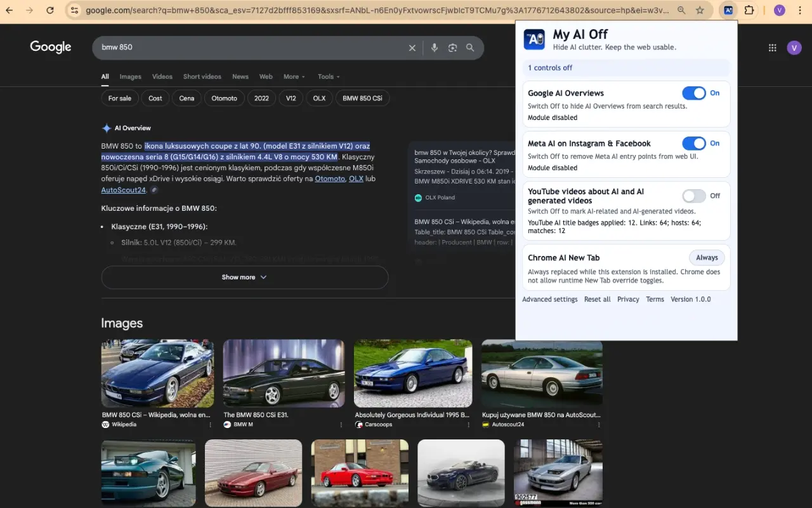812x508 pixels.
Task: Open Google account avatar on page
Action: 794,48
